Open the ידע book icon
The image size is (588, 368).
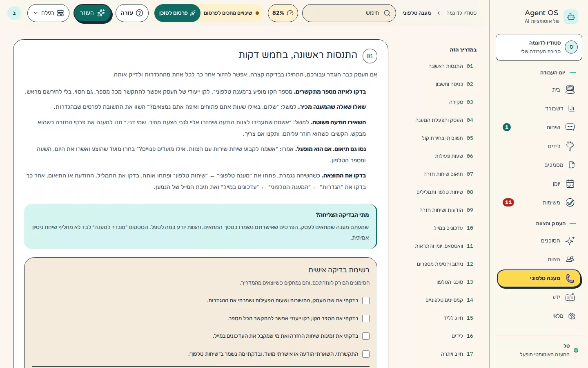coord(570,297)
